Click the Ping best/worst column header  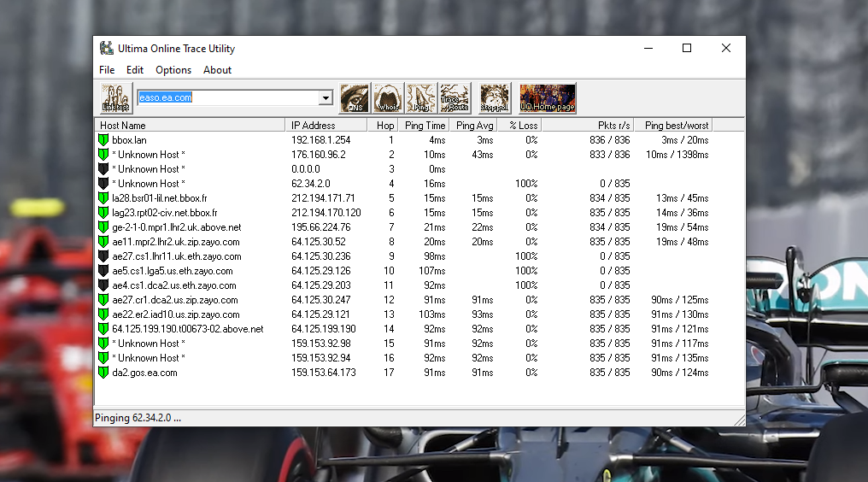click(x=672, y=126)
